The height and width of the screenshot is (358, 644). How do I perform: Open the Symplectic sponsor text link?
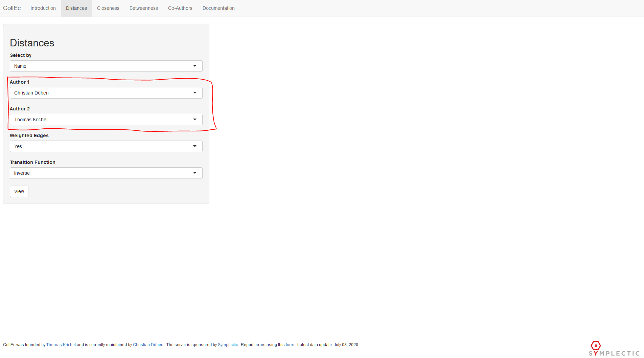click(228, 345)
